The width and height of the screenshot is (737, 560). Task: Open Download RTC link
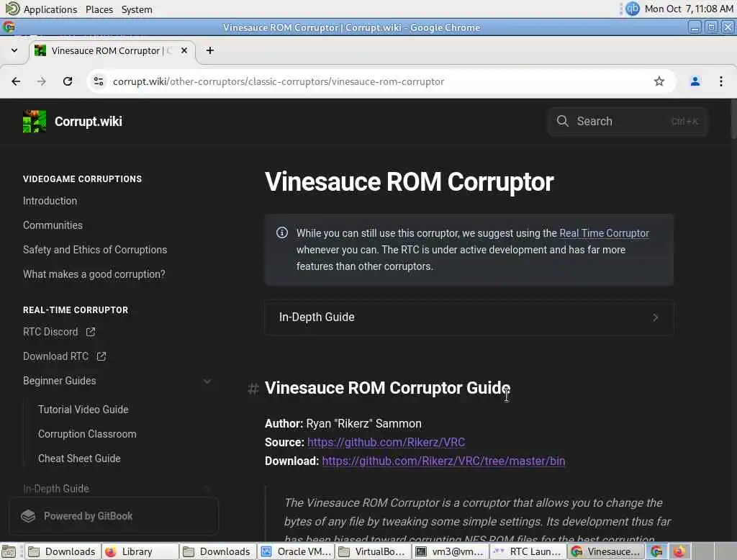point(56,356)
